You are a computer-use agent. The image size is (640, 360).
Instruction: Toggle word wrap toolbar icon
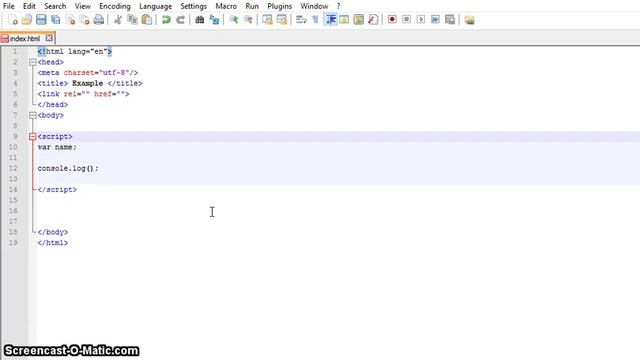click(x=301, y=20)
